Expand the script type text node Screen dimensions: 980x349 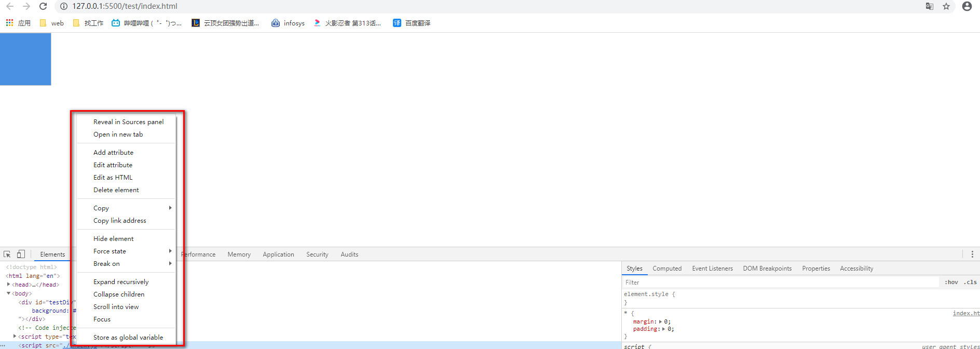15,337
